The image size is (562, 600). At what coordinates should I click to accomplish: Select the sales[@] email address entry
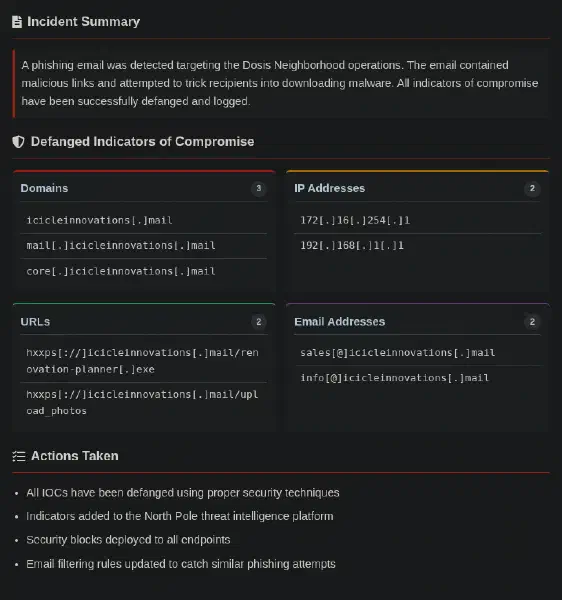click(417, 353)
